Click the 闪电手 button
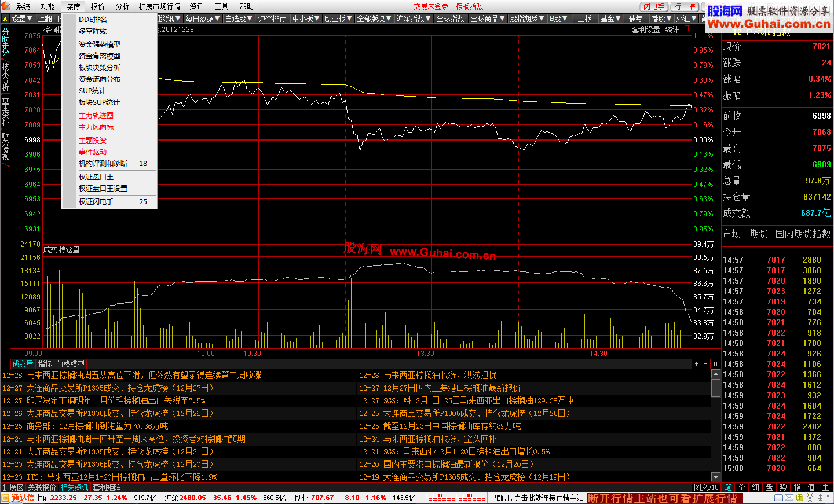 [x=654, y=6]
